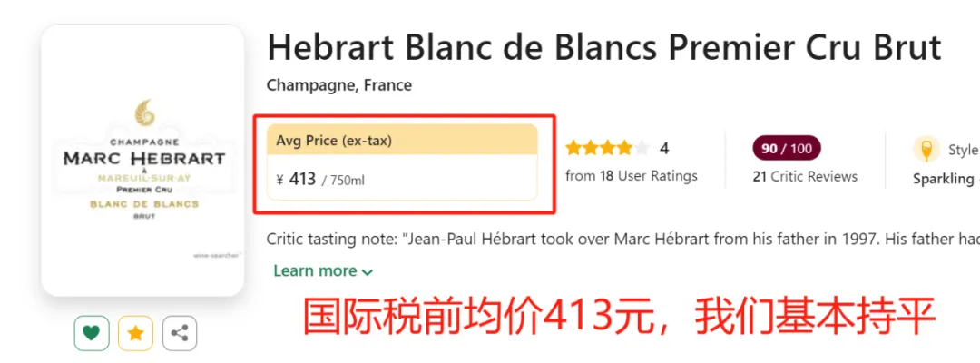Image resolution: width=980 pixels, height=363 pixels.
Task: View the 21 Critic Reviews link
Action: (805, 177)
